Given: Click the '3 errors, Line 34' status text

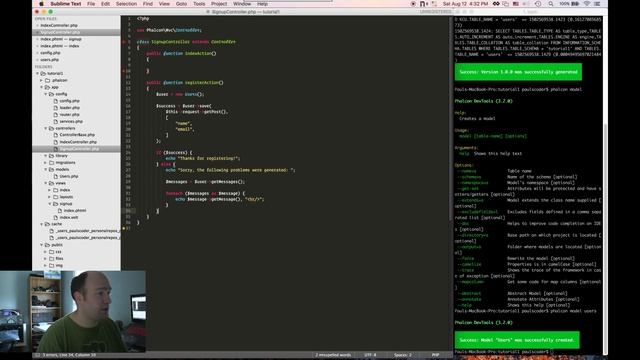Looking at the screenshot, I should [69, 355].
